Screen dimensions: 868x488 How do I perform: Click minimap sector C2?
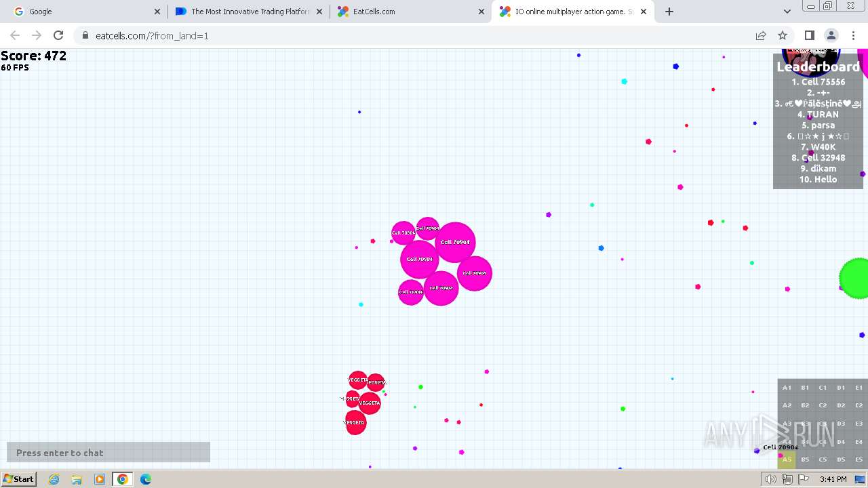click(x=823, y=405)
